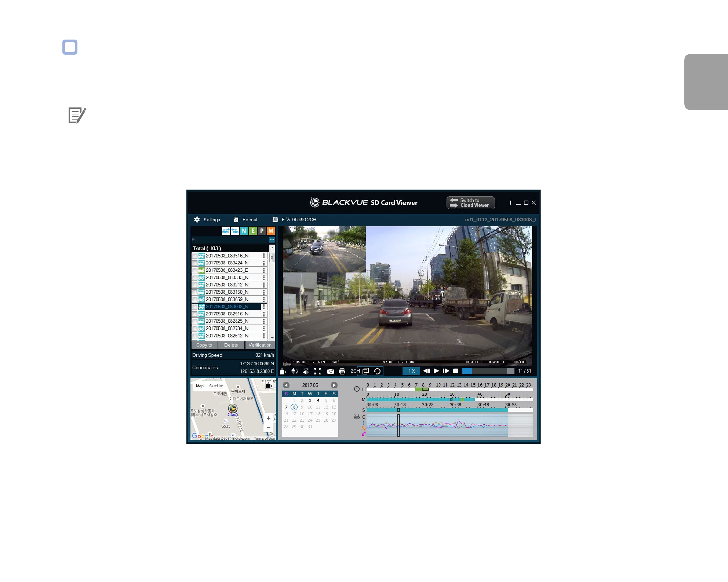Switch map to Satellite view
The height and width of the screenshot is (582, 728).
pyautogui.click(x=216, y=386)
